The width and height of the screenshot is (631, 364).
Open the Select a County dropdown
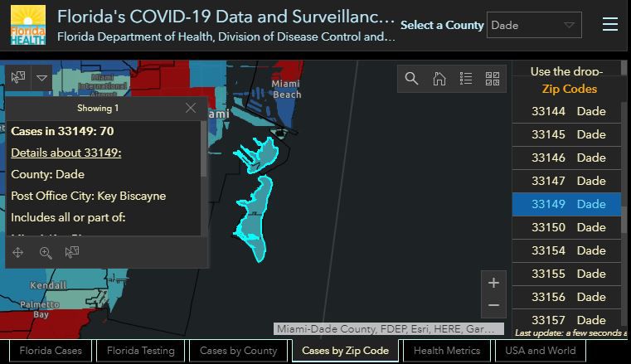pyautogui.click(x=534, y=25)
